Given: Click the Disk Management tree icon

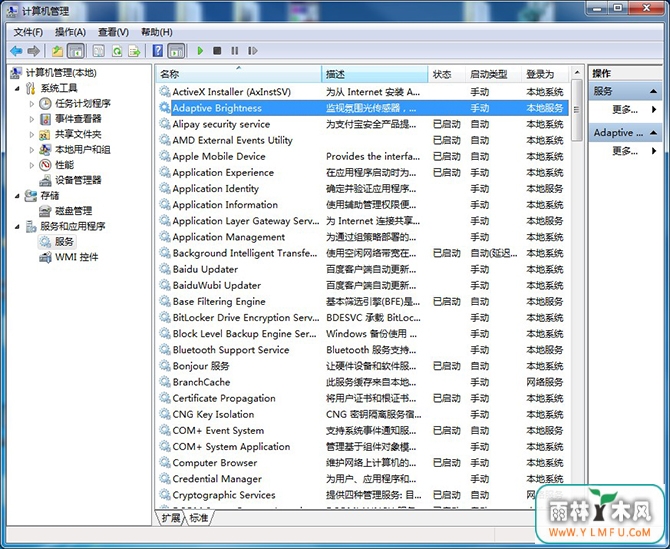Looking at the screenshot, I should coord(45,211).
